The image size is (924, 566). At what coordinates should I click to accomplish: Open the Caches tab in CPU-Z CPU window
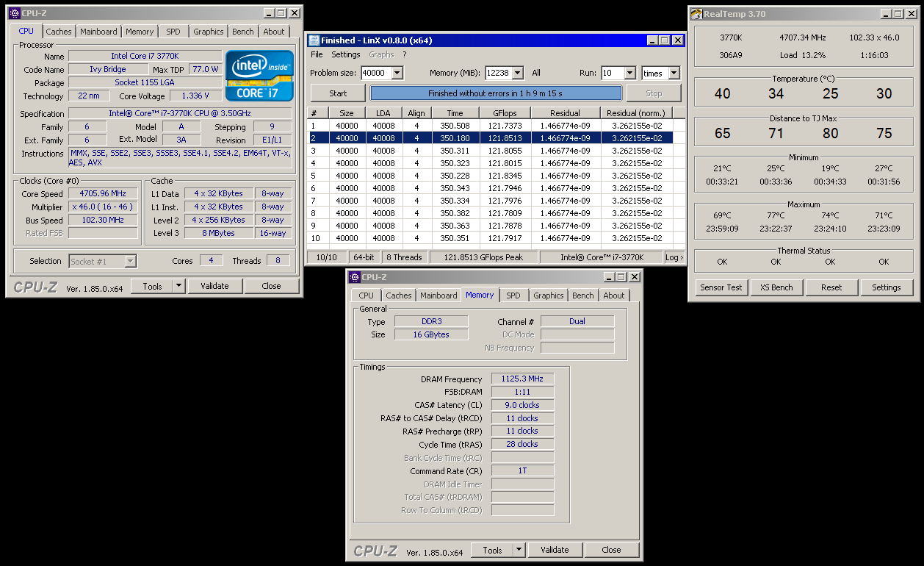pyautogui.click(x=59, y=32)
